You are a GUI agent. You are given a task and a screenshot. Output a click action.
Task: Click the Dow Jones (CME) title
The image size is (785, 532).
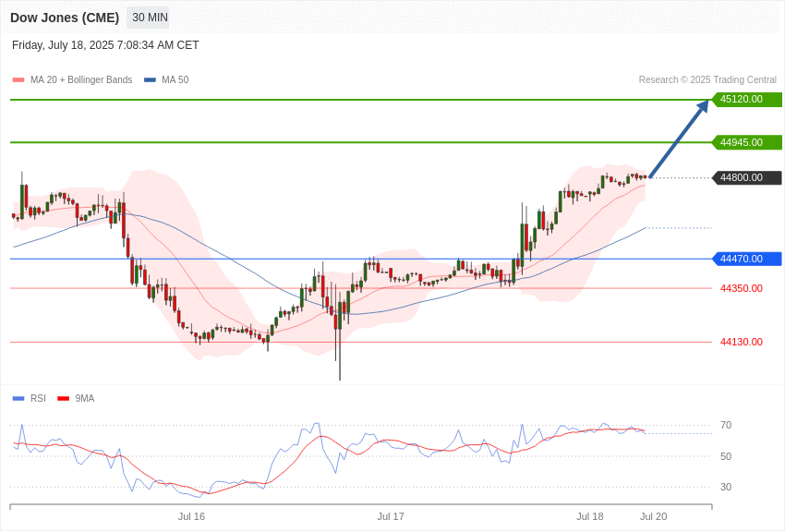click(x=65, y=18)
